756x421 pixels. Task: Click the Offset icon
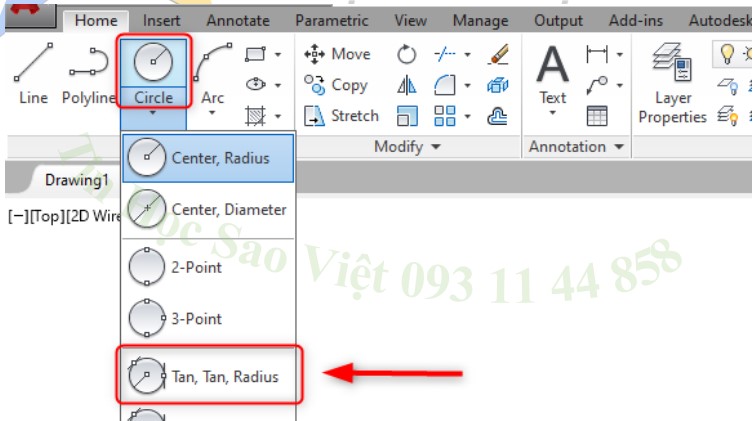pos(498,116)
